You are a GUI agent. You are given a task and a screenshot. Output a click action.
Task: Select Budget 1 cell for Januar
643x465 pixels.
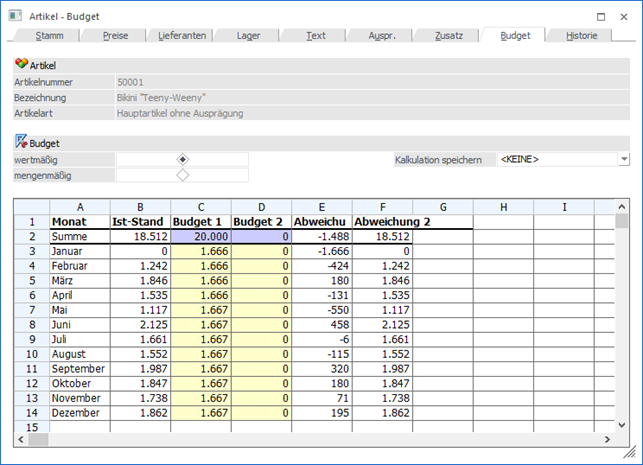201,251
